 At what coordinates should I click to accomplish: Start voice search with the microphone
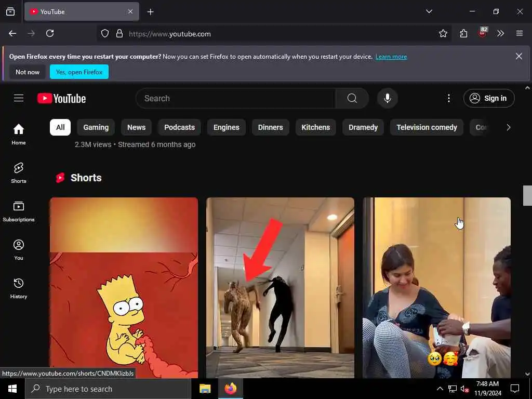pyautogui.click(x=387, y=98)
